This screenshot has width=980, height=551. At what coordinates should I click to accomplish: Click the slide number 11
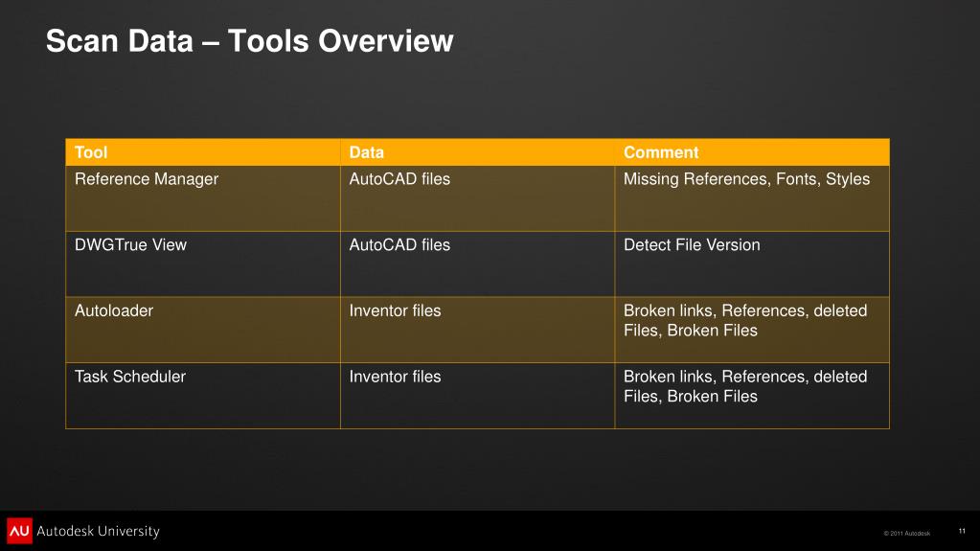point(961,532)
